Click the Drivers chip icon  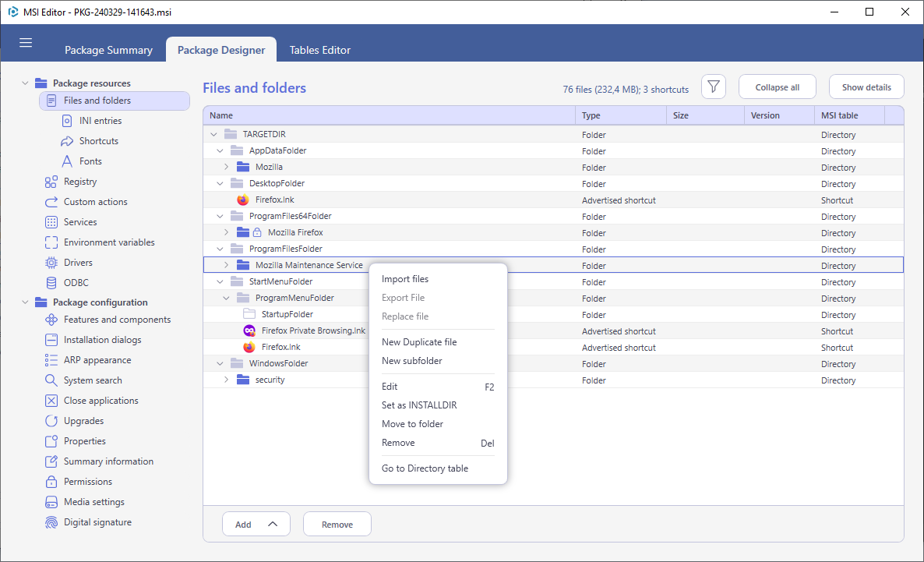tap(51, 263)
